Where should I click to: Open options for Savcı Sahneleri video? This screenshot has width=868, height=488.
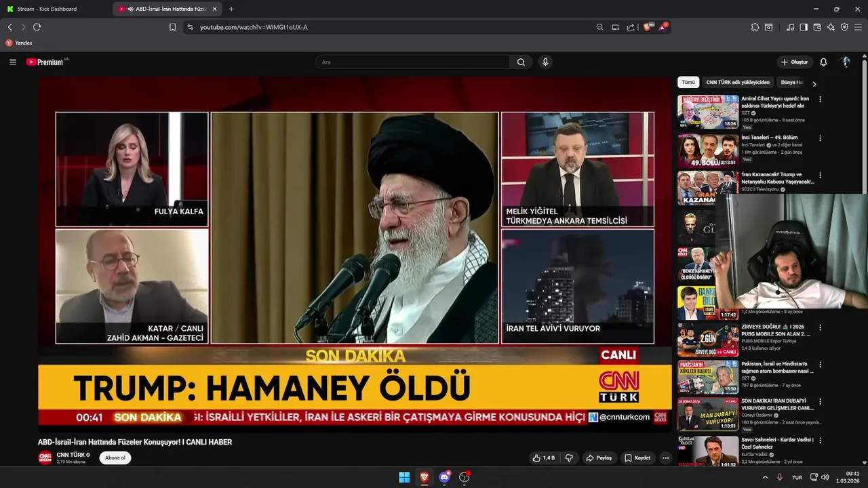(x=820, y=441)
